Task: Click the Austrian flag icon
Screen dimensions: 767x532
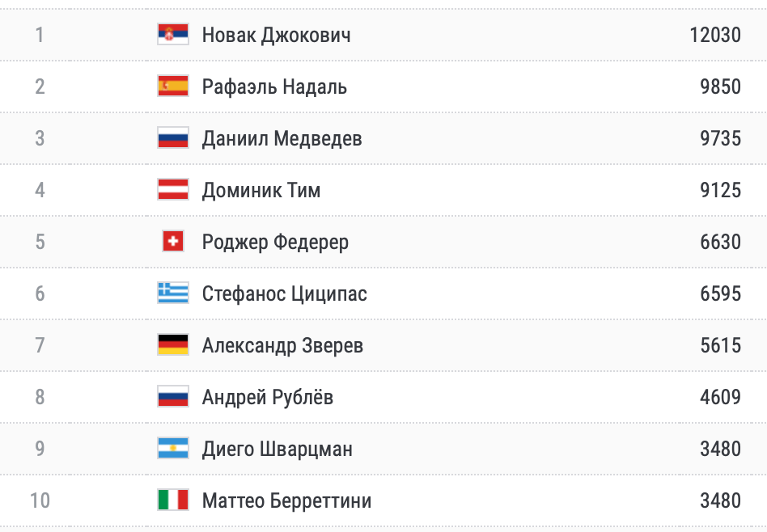Action: point(173,189)
